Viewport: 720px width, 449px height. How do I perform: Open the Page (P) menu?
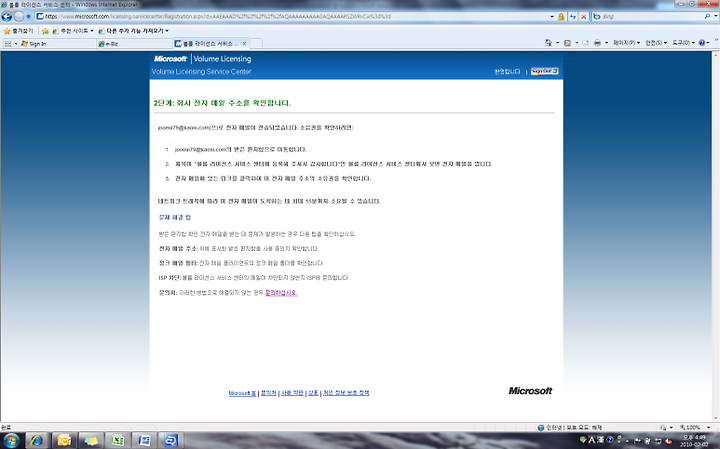tap(626, 43)
